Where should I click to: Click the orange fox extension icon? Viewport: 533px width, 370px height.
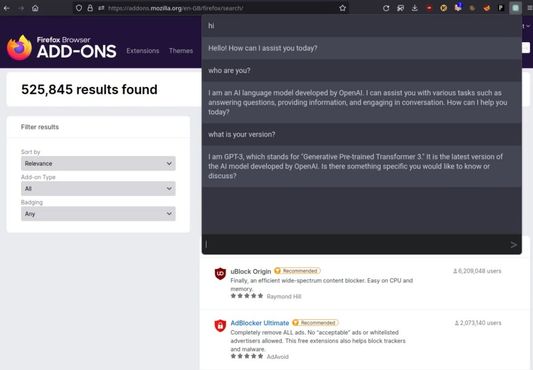click(487, 8)
